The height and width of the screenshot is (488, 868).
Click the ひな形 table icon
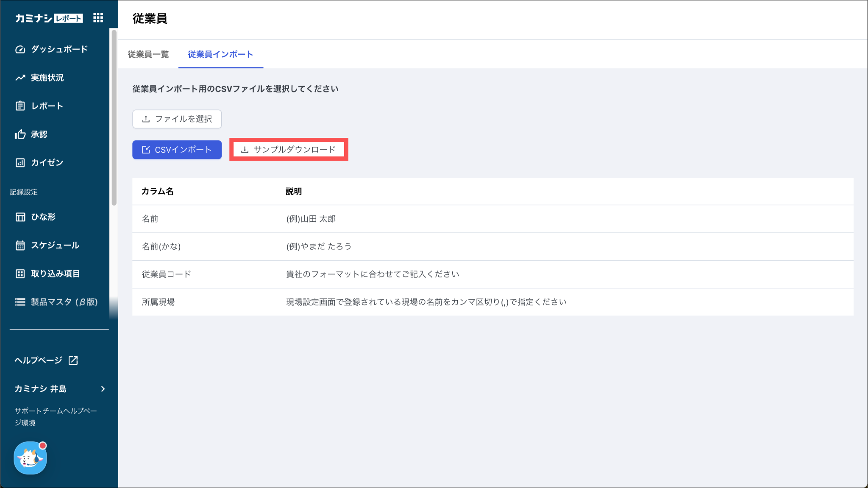click(20, 217)
